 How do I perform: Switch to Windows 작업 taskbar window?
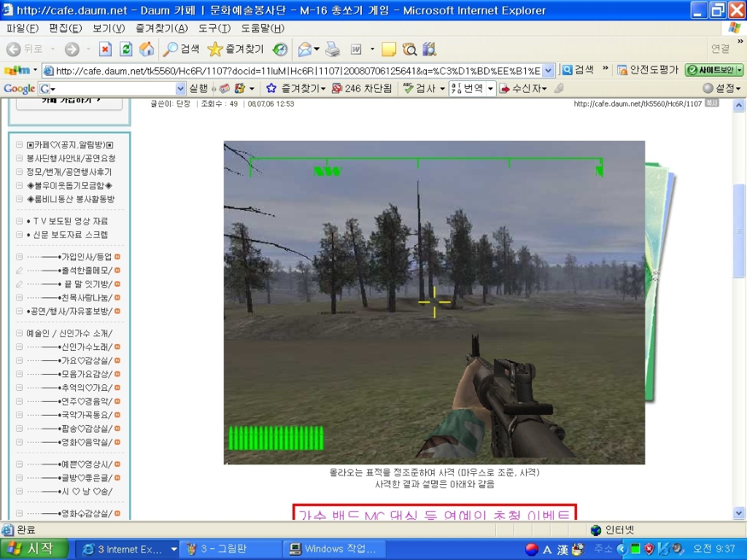point(333,549)
